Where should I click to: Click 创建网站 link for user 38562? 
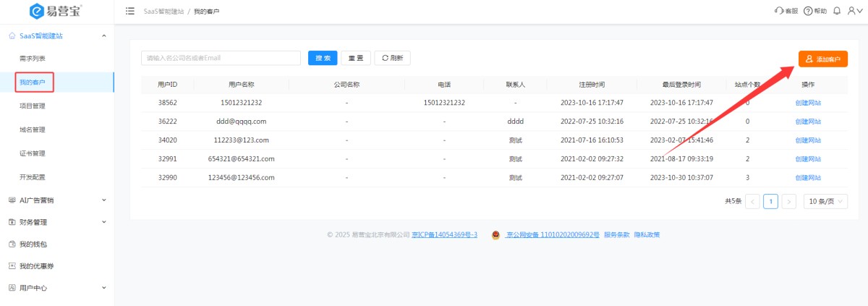pos(808,103)
